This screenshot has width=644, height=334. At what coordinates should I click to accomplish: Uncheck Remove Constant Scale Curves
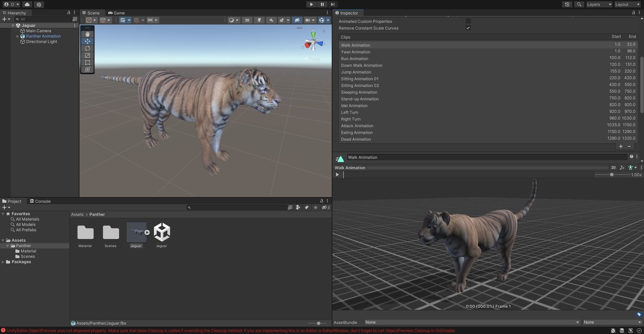pos(468,28)
